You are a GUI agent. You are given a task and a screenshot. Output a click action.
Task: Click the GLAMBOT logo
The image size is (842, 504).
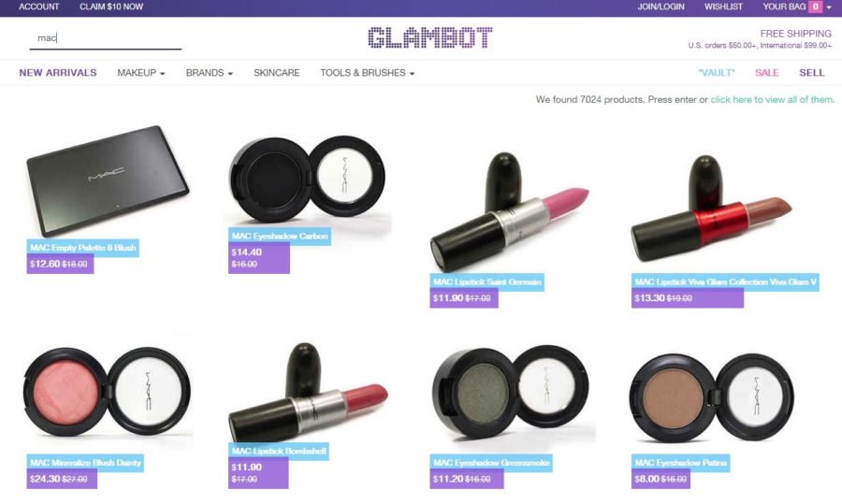[x=429, y=37]
